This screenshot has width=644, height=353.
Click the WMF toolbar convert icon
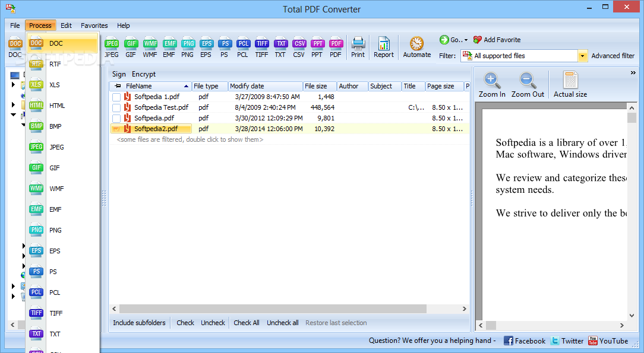tap(150, 48)
